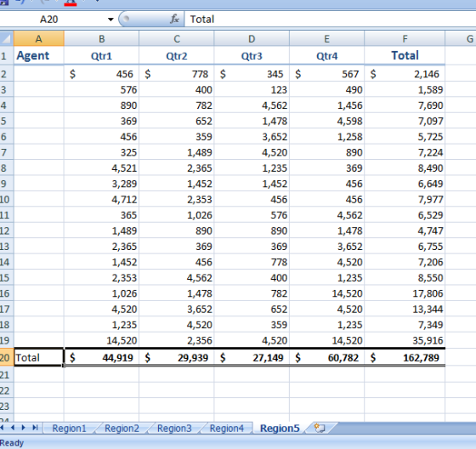This screenshot has width=476, height=449.
Task: Select the cell showing 13,344
Action: click(x=405, y=309)
